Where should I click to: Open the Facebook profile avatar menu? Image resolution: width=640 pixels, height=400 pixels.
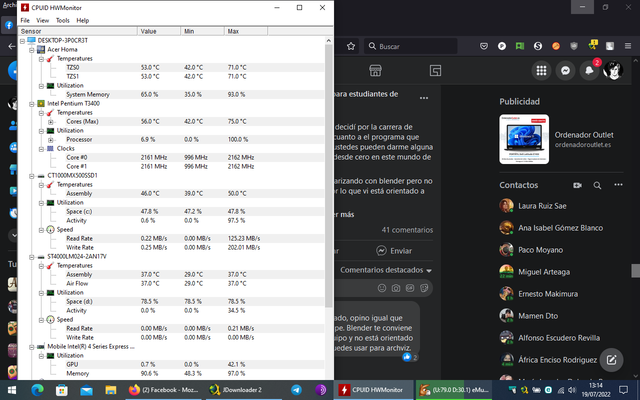(613, 71)
